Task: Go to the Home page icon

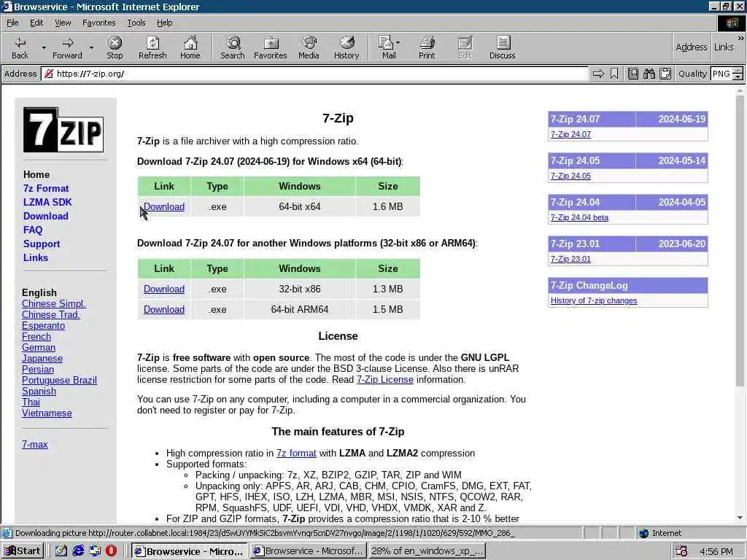Action: click(190, 47)
